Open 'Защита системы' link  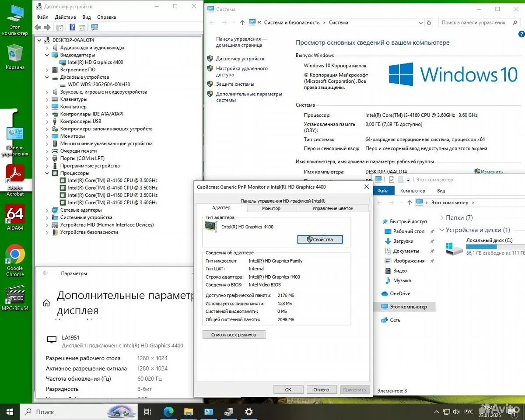tap(235, 84)
